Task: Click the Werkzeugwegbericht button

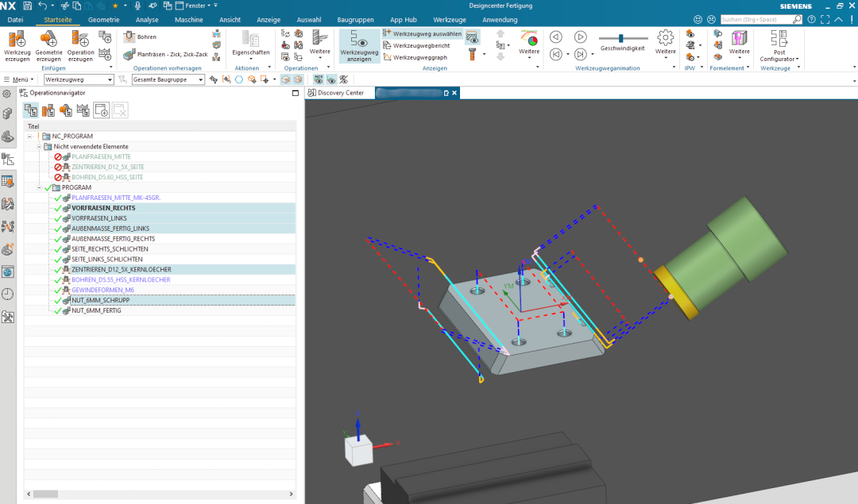Action: click(421, 45)
